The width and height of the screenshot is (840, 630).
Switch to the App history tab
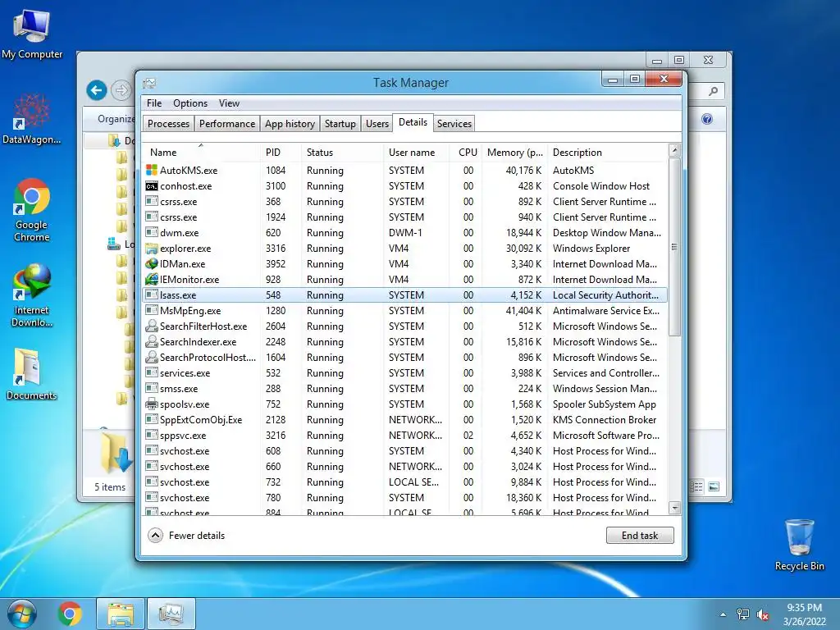(x=290, y=124)
